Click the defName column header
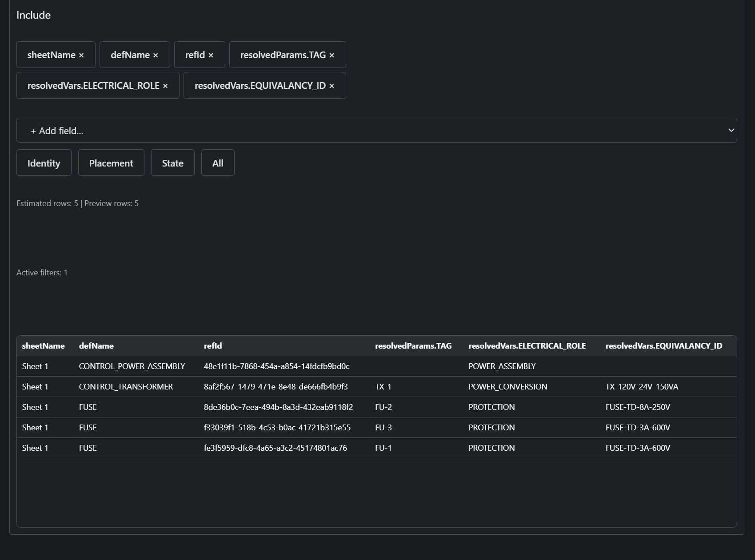The height and width of the screenshot is (560, 755). point(96,346)
